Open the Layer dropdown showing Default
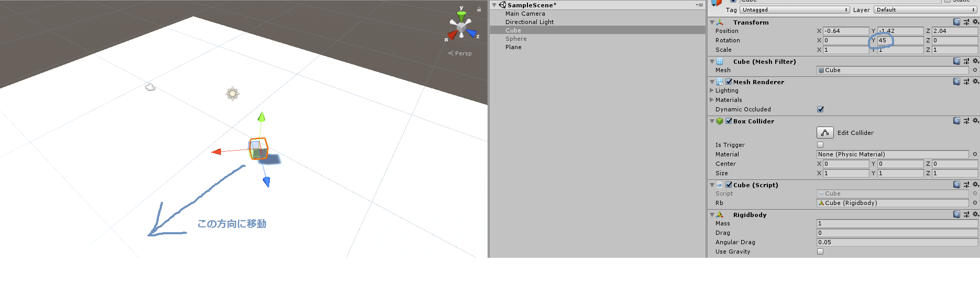Screen dimensions: 980x285 click(x=926, y=10)
